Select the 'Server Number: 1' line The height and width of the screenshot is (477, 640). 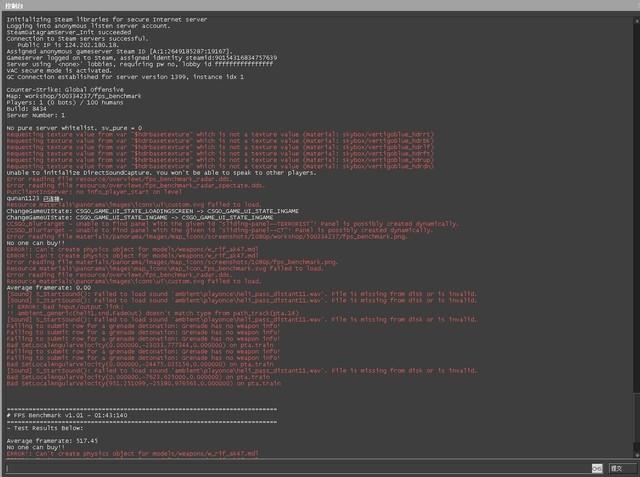[x=36, y=115]
